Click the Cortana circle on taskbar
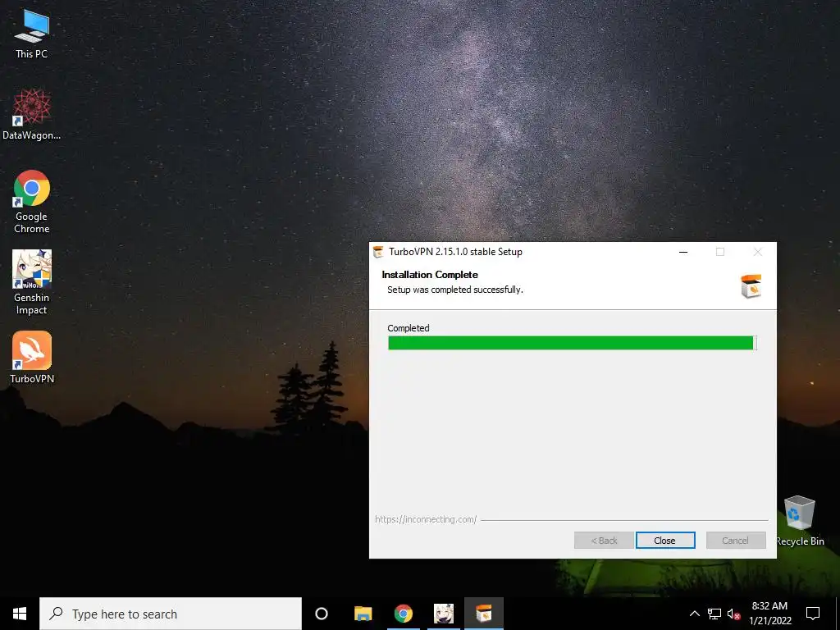Viewport: 840px width, 630px height. (x=322, y=614)
